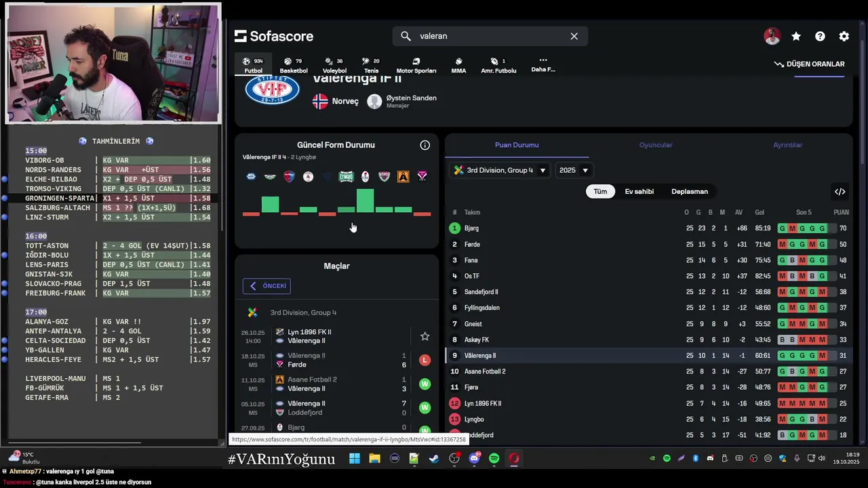This screenshot has width=868, height=488.
Task: Open favorites via header star icon
Action: (x=796, y=37)
